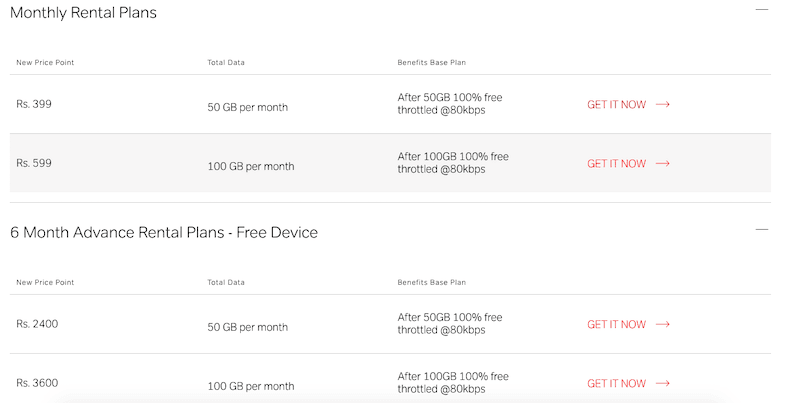Select the Rs. 599 price cell

click(x=34, y=163)
